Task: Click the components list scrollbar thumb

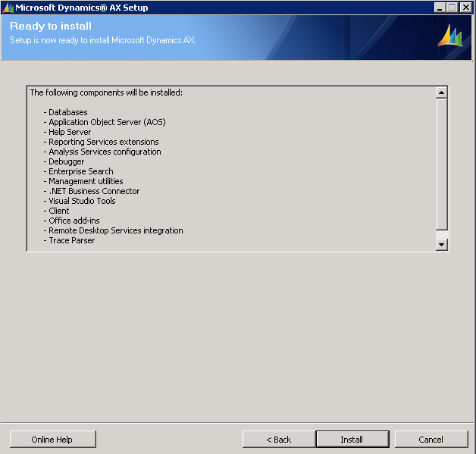Action: pos(441,164)
